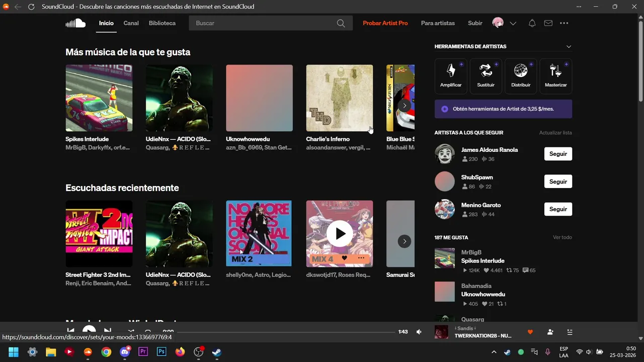
Task: Collapse the Herramientas de artistas section
Action: click(569, 46)
